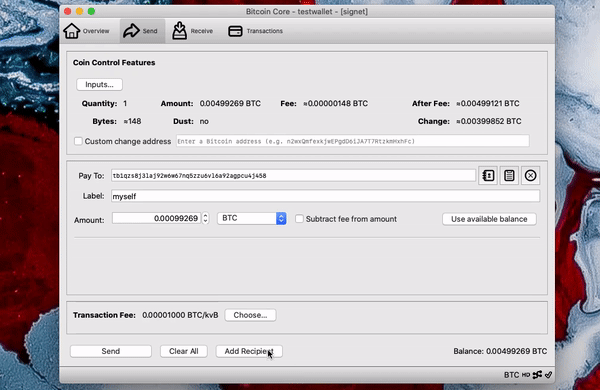Click the Send arrow icon
Viewport: 600px width, 390px height.
click(131, 31)
